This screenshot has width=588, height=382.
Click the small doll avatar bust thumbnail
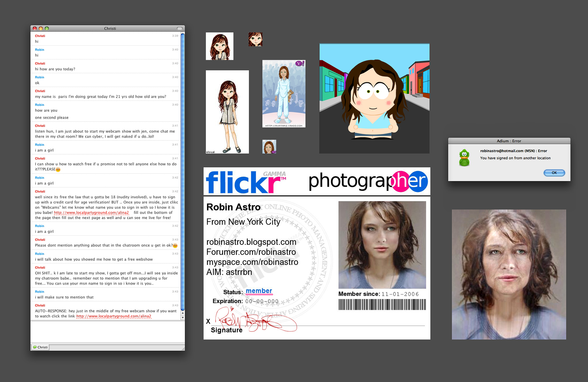[x=220, y=46]
